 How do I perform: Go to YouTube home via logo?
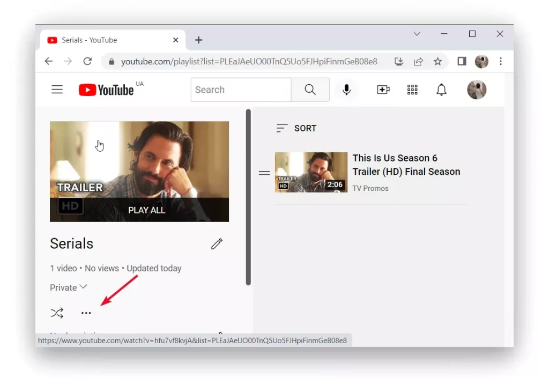(106, 90)
